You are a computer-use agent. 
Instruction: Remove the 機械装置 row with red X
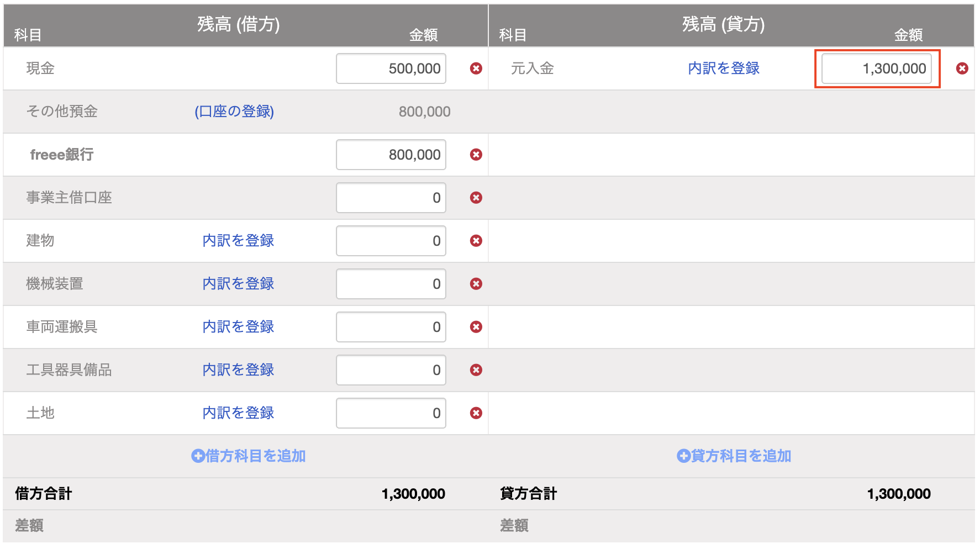tap(476, 284)
